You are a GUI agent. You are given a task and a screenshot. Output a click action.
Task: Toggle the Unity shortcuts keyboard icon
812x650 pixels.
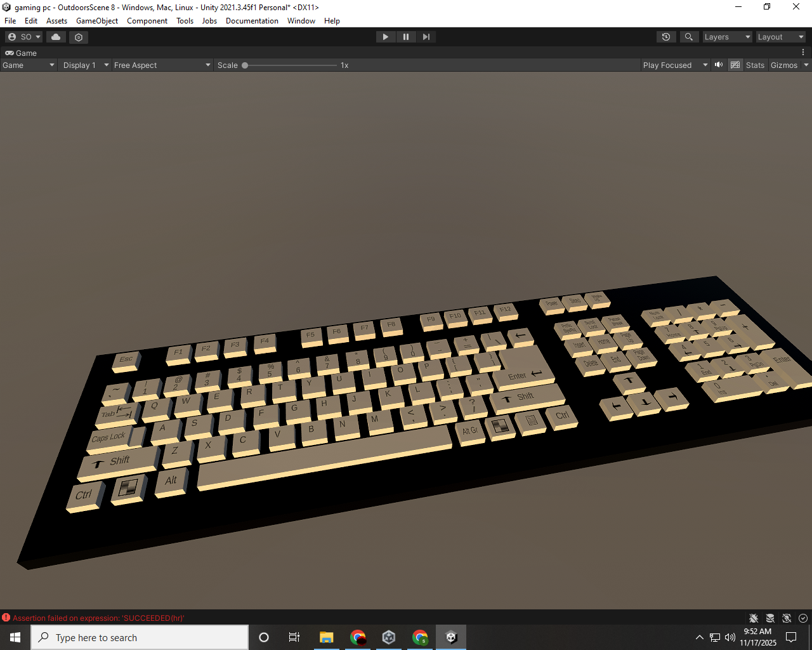(x=735, y=65)
